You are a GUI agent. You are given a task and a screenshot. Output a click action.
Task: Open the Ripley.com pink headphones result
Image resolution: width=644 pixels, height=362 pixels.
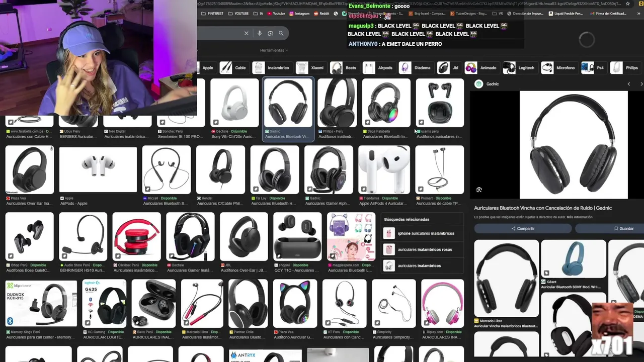click(x=443, y=303)
